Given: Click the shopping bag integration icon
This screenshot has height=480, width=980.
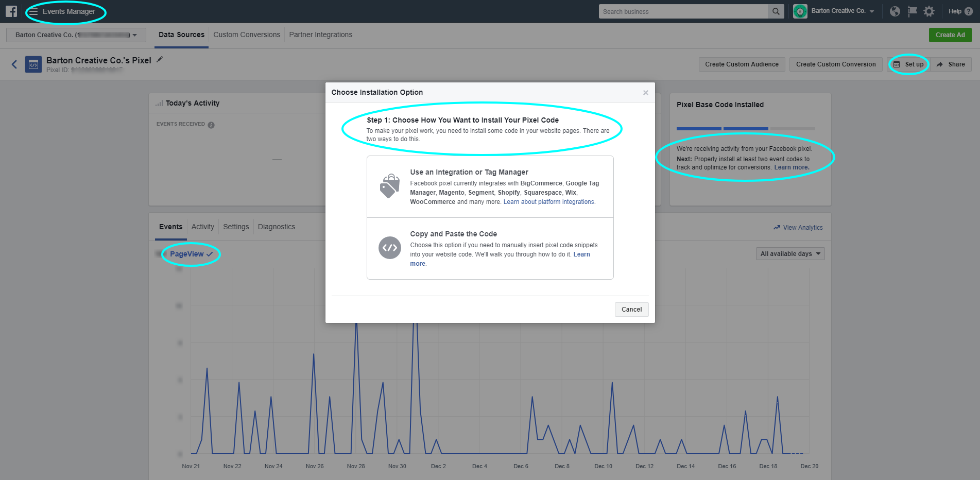Looking at the screenshot, I should pyautogui.click(x=390, y=186).
